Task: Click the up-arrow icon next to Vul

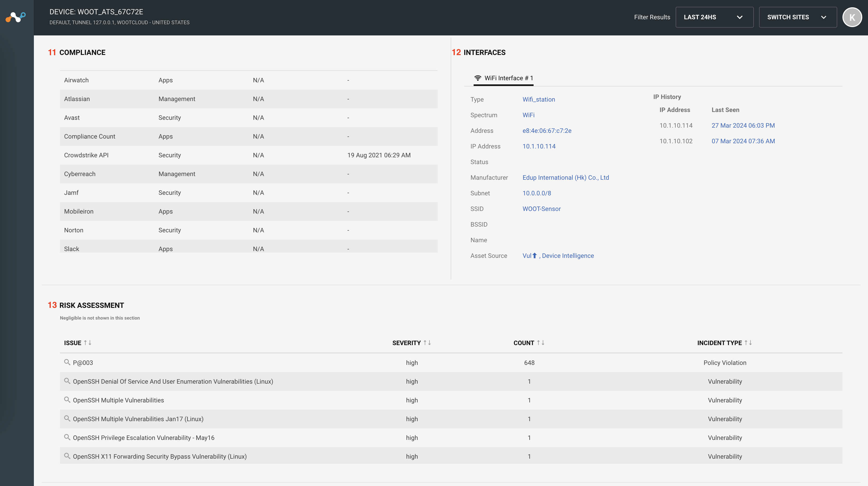Action: 534,256
